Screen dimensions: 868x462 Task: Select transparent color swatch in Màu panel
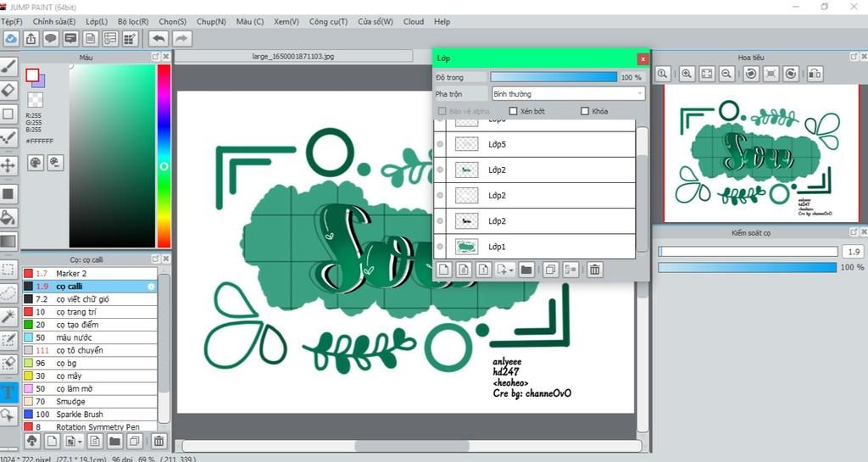[x=36, y=99]
